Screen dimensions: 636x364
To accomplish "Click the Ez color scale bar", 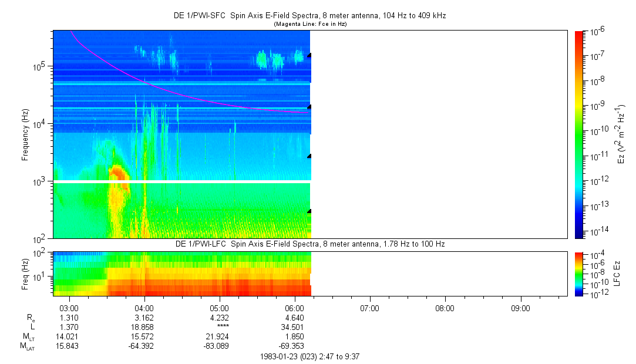I will coord(579,134).
